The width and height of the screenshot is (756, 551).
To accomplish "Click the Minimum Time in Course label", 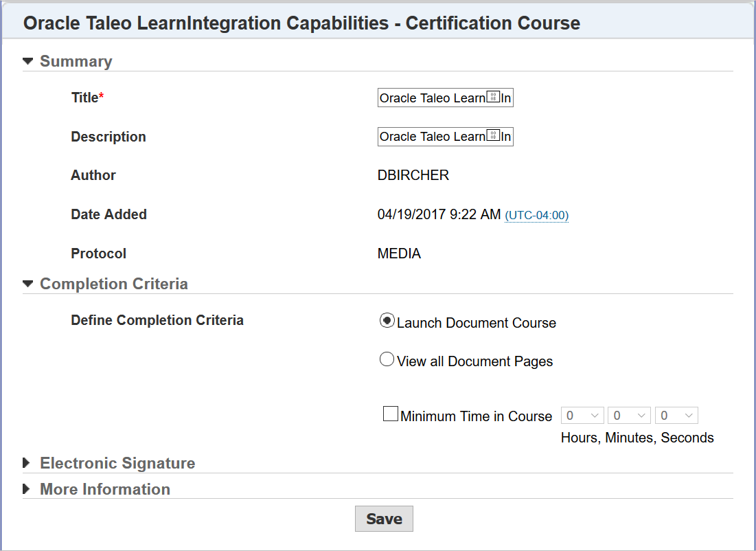I will pyautogui.click(x=476, y=416).
